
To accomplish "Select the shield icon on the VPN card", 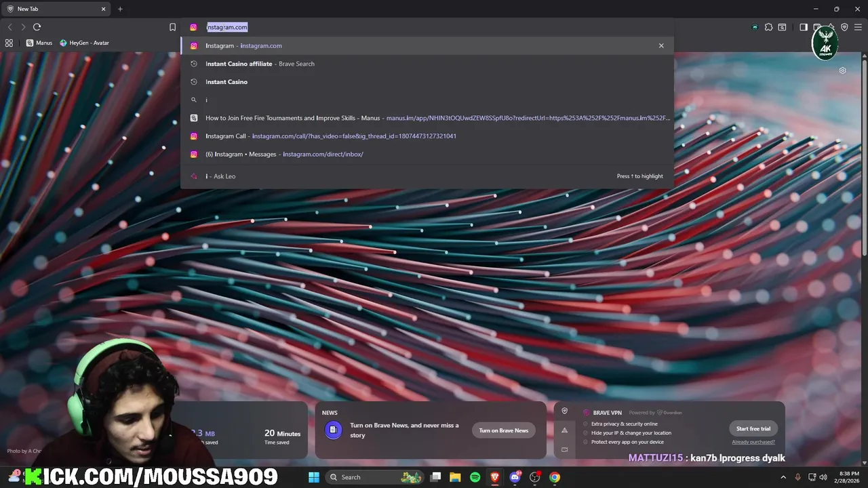I will 564,411.
